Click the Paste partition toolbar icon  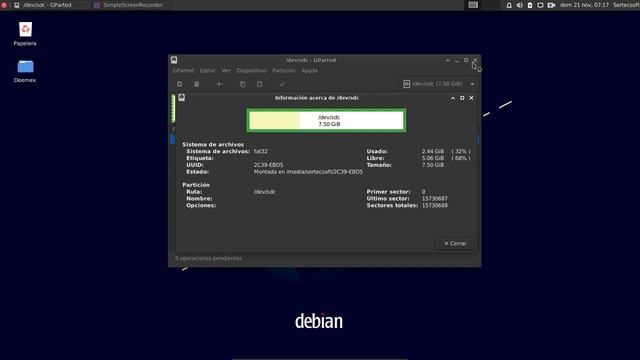tap(260, 84)
